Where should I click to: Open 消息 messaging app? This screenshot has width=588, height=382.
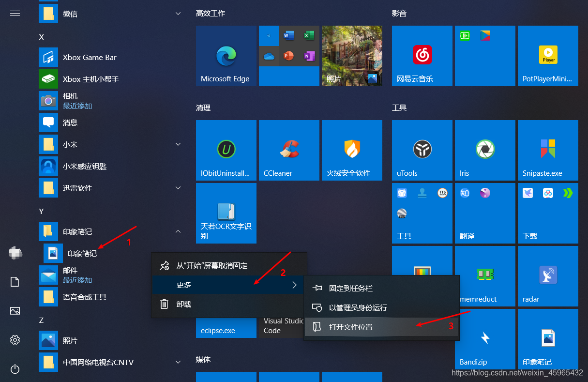pyautogui.click(x=111, y=122)
